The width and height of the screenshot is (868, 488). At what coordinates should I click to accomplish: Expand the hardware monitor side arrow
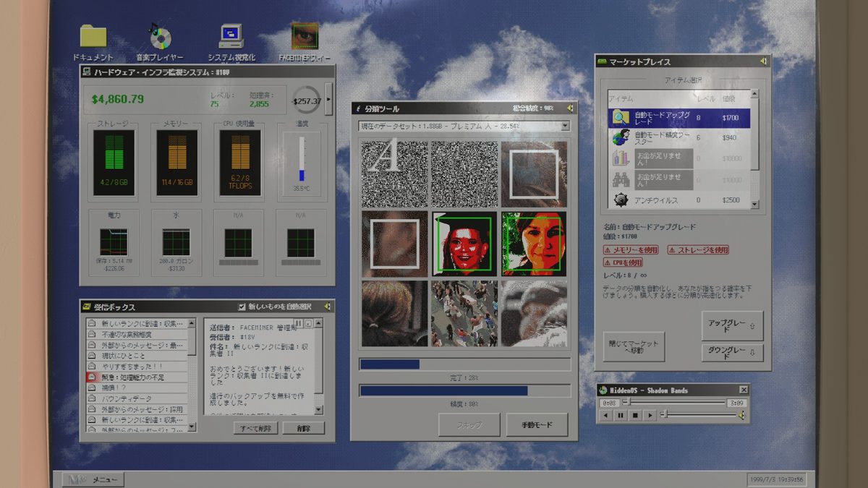[329, 100]
